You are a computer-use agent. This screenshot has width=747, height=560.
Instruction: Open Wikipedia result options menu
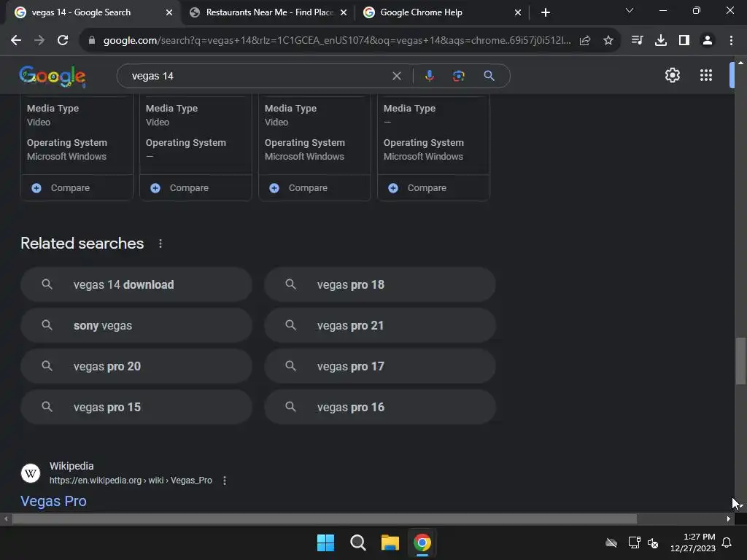[225, 481]
